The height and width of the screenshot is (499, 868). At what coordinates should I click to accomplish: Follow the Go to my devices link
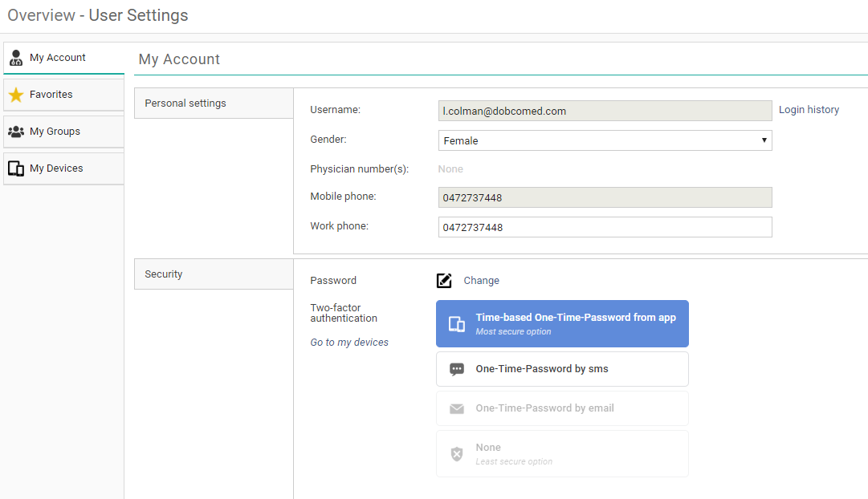349,343
